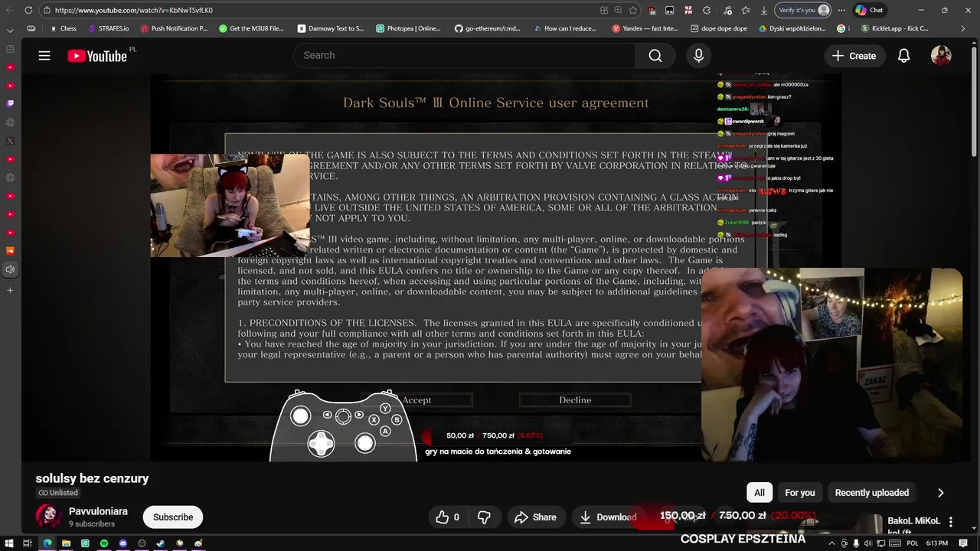Open the Copilot Chat button

[870, 10]
